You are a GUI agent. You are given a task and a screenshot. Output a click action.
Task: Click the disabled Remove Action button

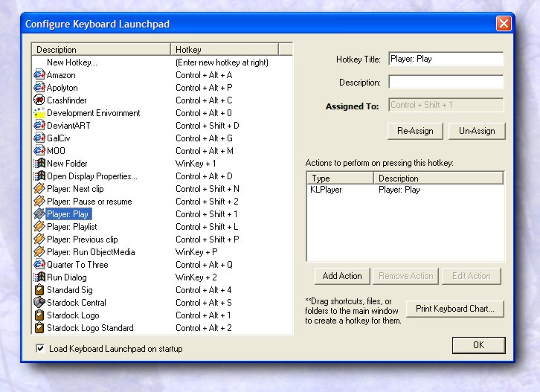405,276
